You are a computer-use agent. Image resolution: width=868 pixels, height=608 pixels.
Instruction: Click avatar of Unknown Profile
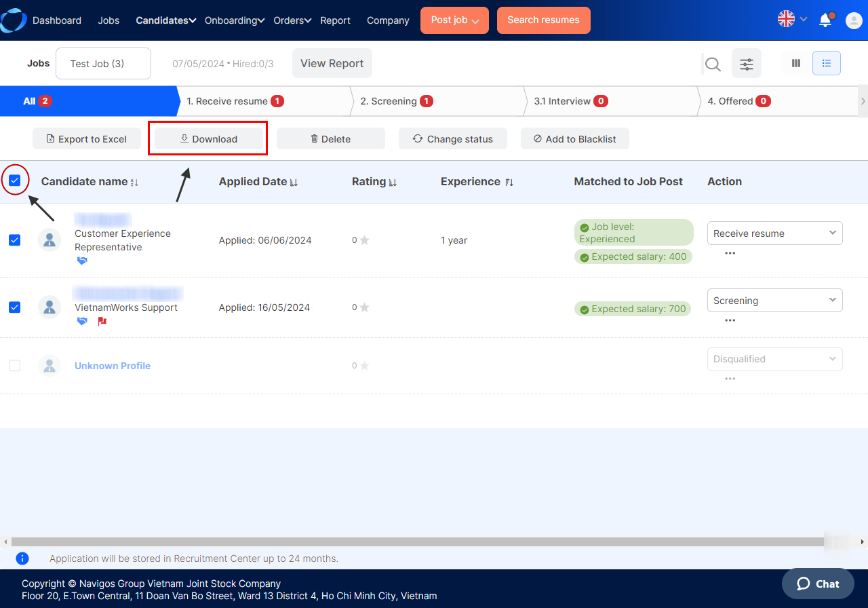click(x=50, y=366)
